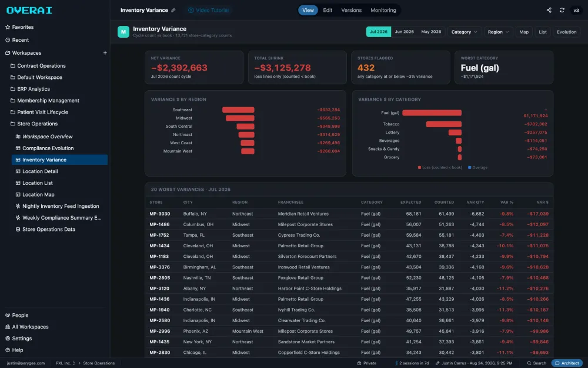Switch to the Edit tab

click(x=328, y=10)
